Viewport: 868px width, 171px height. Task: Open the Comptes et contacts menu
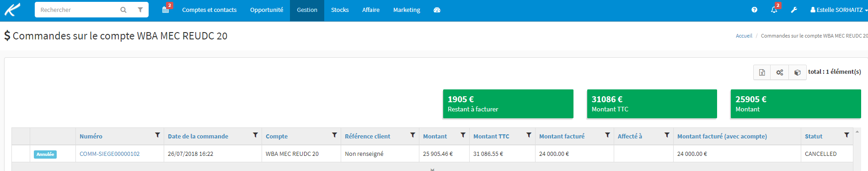click(209, 10)
